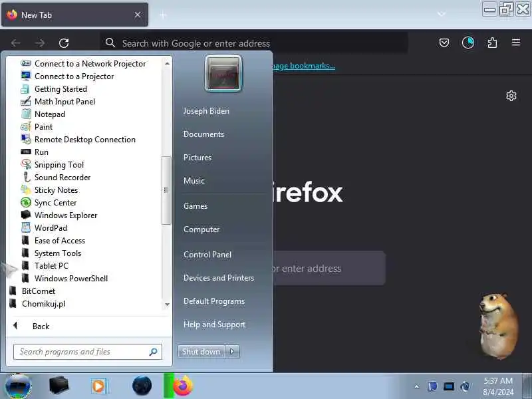Expand the Windows PowerShell folder
This screenshot has width=532, height=399.
65,279
